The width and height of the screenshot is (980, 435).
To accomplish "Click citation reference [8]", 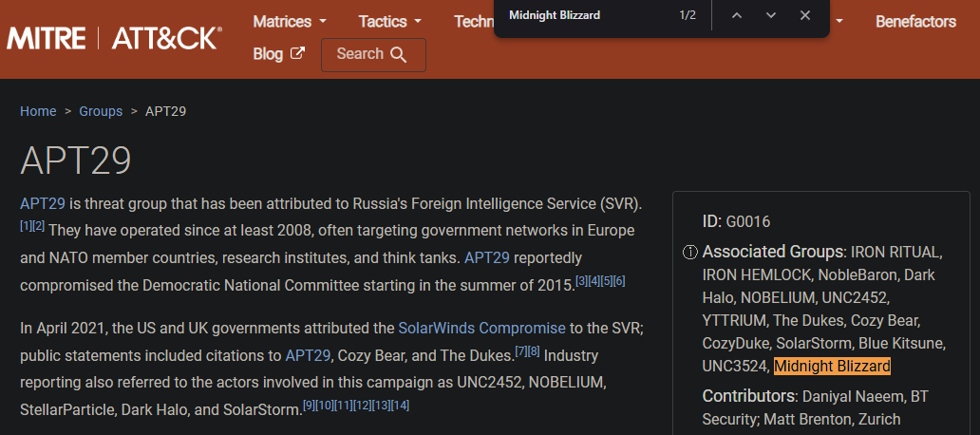I will 534,350.
